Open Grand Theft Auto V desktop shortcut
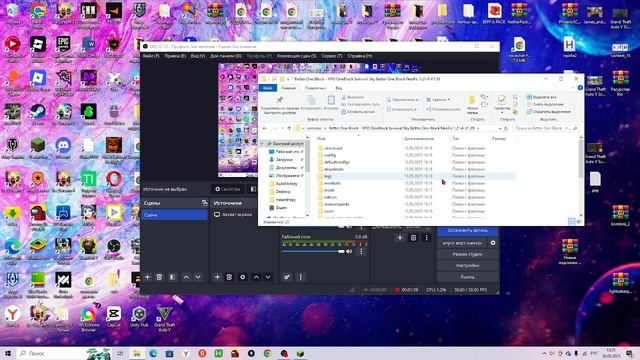Viewport: 640px width, 360px height. click(x=164, y=318)
